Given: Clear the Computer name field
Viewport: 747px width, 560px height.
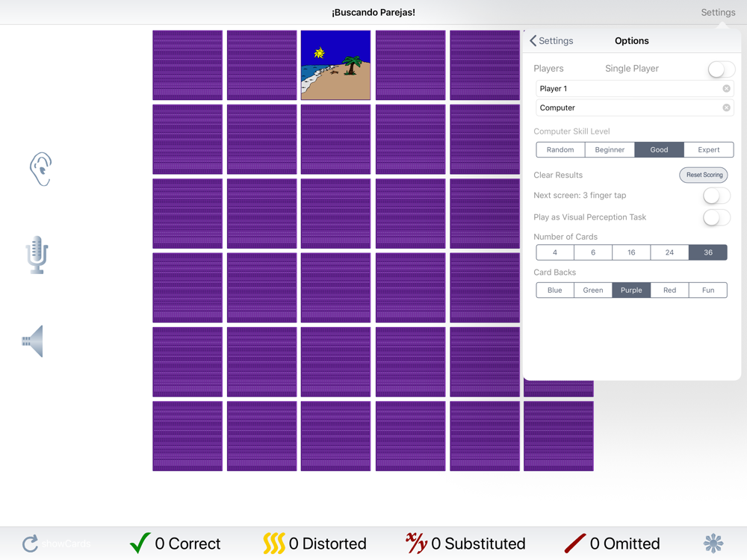Looking at the screenshot, I should [726, 108].
